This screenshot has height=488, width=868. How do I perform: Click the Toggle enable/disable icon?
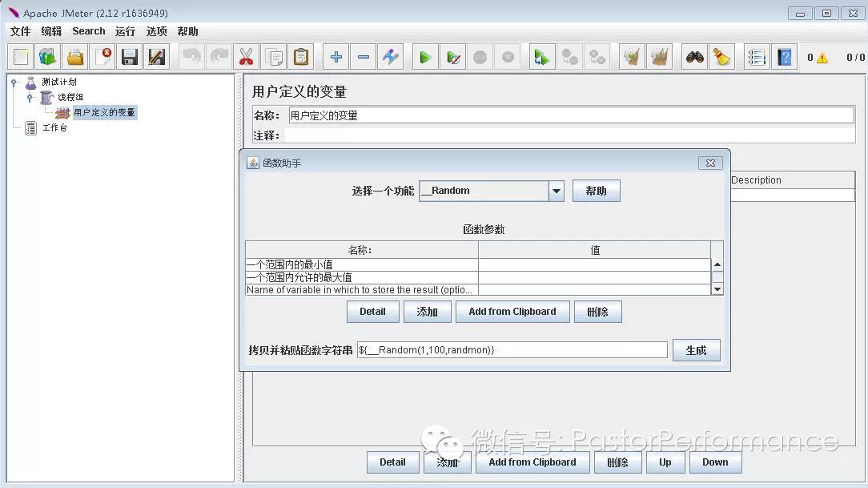click(x=390, y=57)
